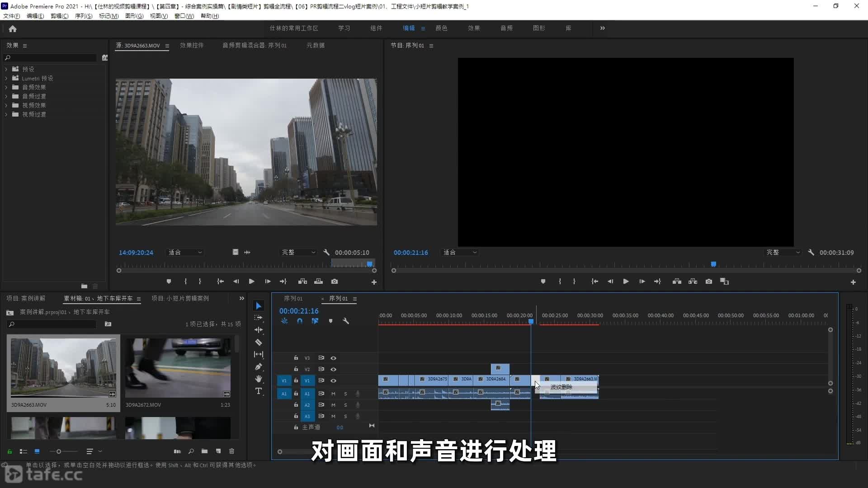868x488 pixels.
Task: Open program monitor settings wrench
Action: [811, 252]
